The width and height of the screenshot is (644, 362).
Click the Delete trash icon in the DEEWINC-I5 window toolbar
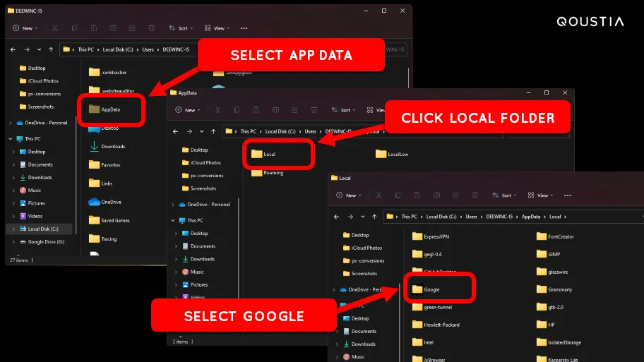152,28
